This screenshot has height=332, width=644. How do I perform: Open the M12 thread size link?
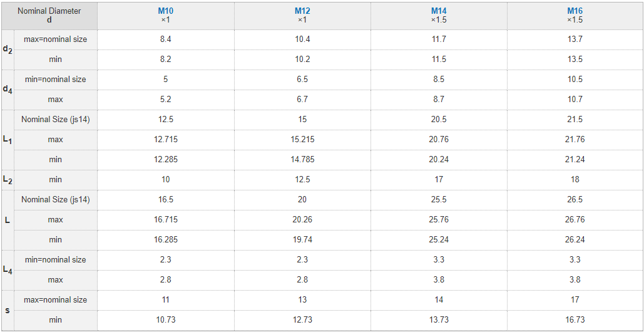(x=302, y=11)
